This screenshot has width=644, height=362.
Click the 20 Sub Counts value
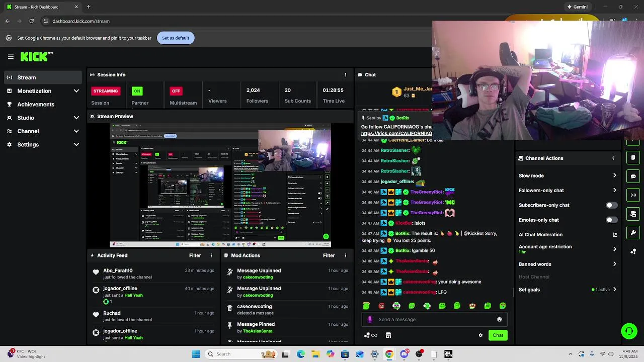point(287,90)
